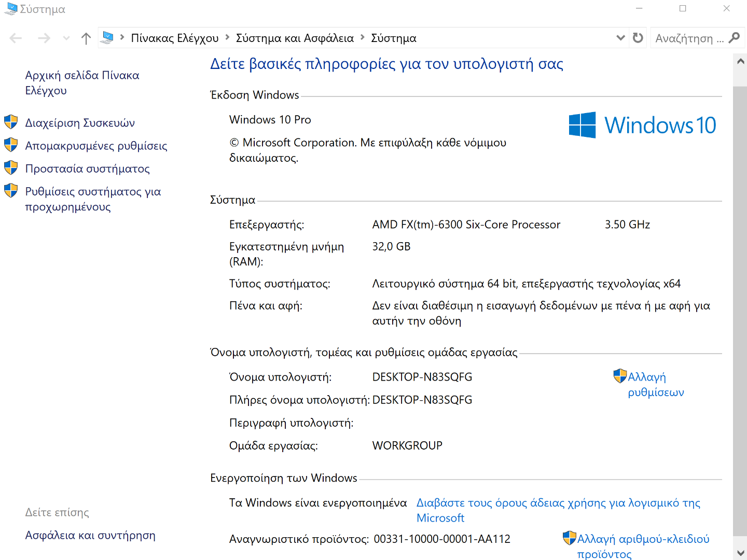Maximize the Σύστημα window
Viewport: 747px width, 560px height.
pyautogui.click(x=683, y=8)
